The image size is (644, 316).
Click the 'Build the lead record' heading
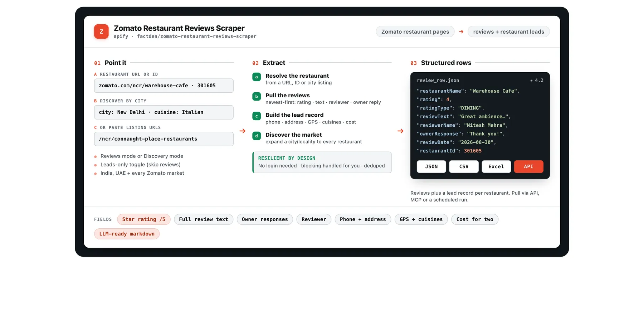[x=294, y=115]
